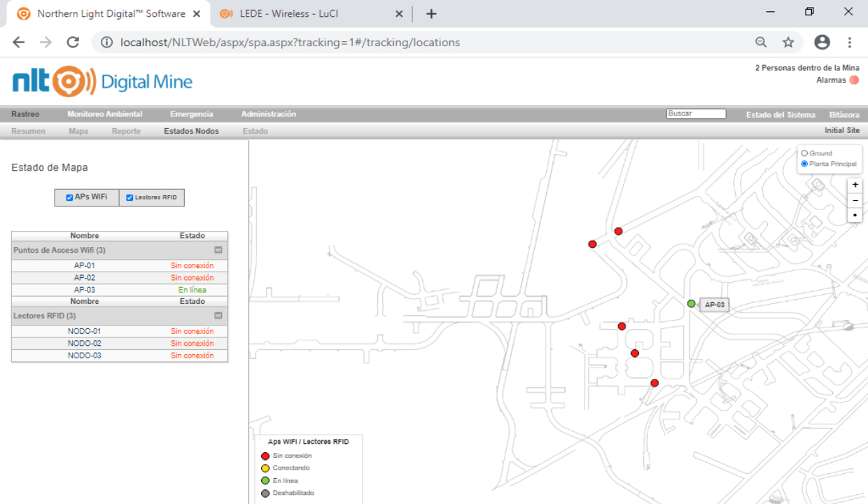The width and height of the screenshot is (868, 504).
Task: Reset the map zoom with dot button
Action: [x=855, y=215]
